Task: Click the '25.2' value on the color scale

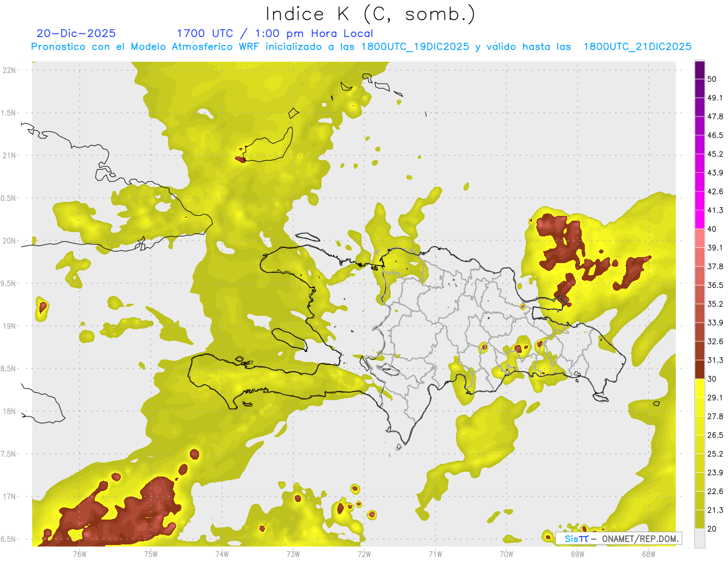Action: (715, 455)
